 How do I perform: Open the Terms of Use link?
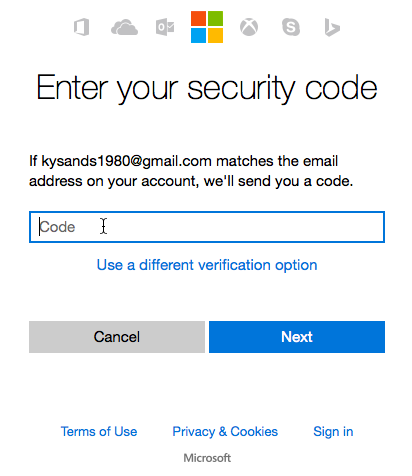[x=99, y=431]
